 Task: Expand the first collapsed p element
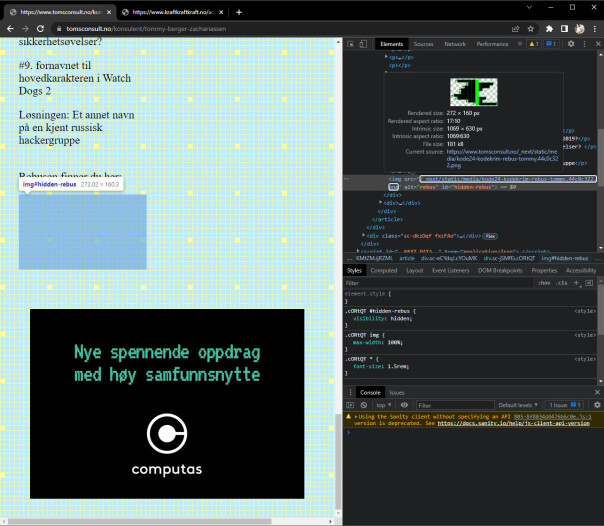(x=386, y=57)
